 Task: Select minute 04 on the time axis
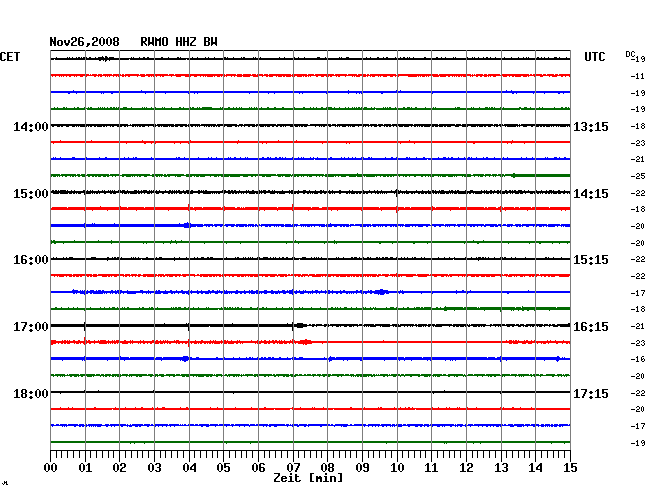click(x=189, y=468)
